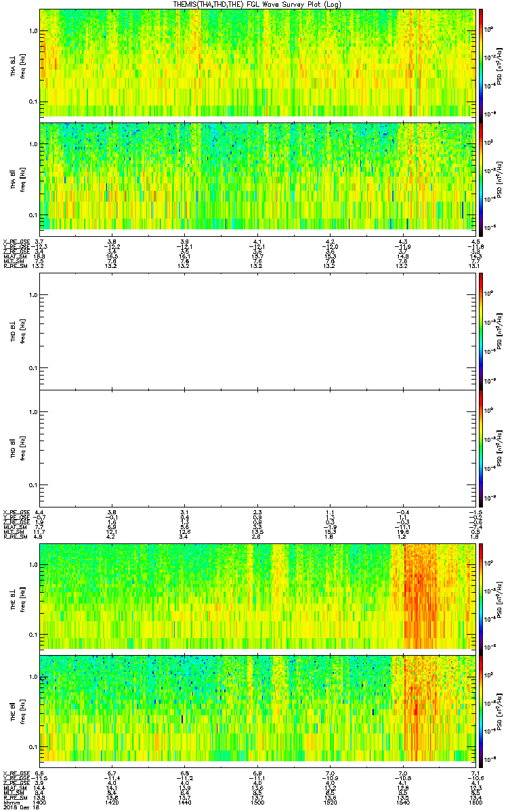Click the first X_RE_GSE value '6.6' under THE
Image resolution: width=508 pixels, height=812 pixels.
click(x=39, y=773)
